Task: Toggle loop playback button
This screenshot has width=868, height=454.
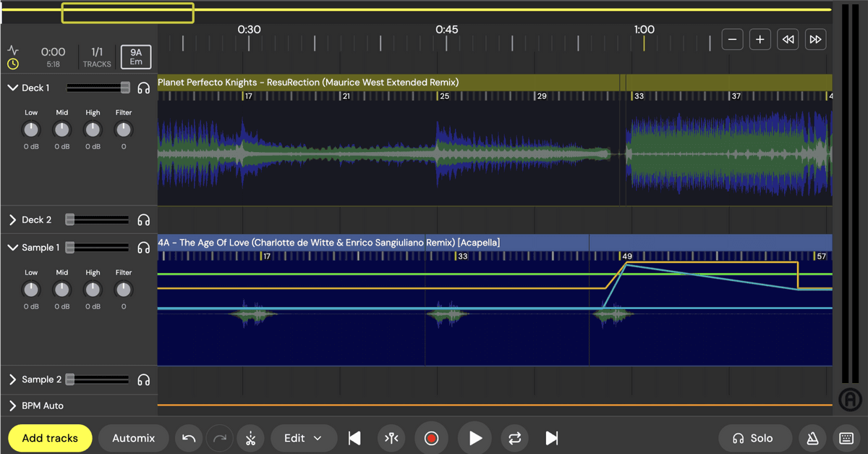Action: click(x=514, y=438)
